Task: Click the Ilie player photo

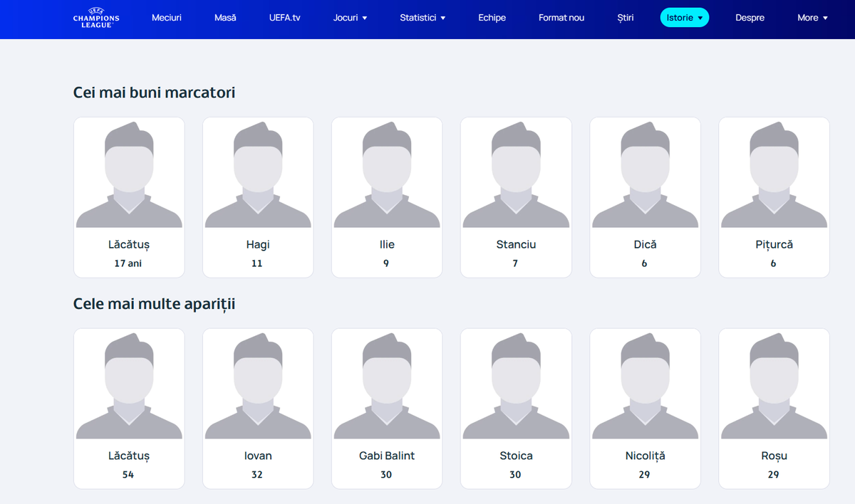Action: pyautogui.click(x=387, y=196)
